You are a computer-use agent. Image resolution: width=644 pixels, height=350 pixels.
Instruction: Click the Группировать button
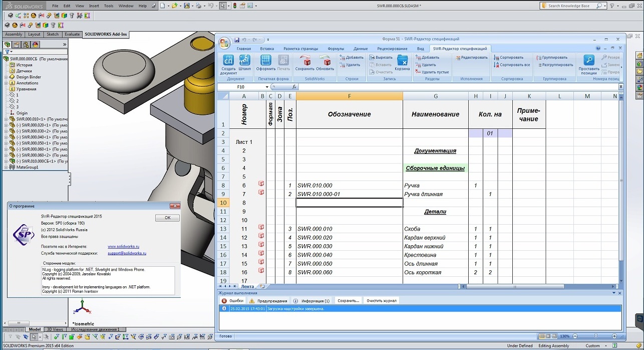point(551,57)
